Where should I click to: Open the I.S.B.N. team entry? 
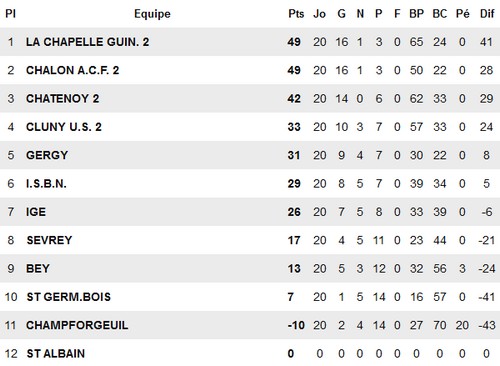coord(46,184)
